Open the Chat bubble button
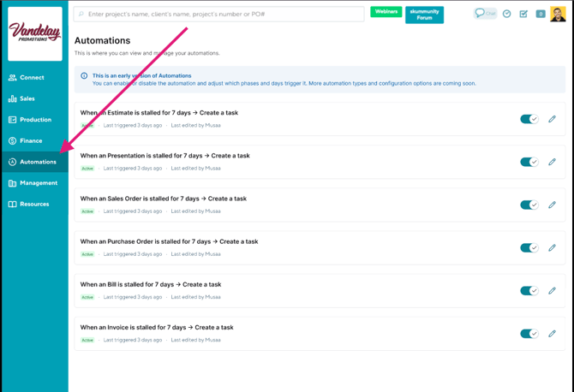Image resolution: width=574 pixels, height=392 pixels. click(485, 14)
